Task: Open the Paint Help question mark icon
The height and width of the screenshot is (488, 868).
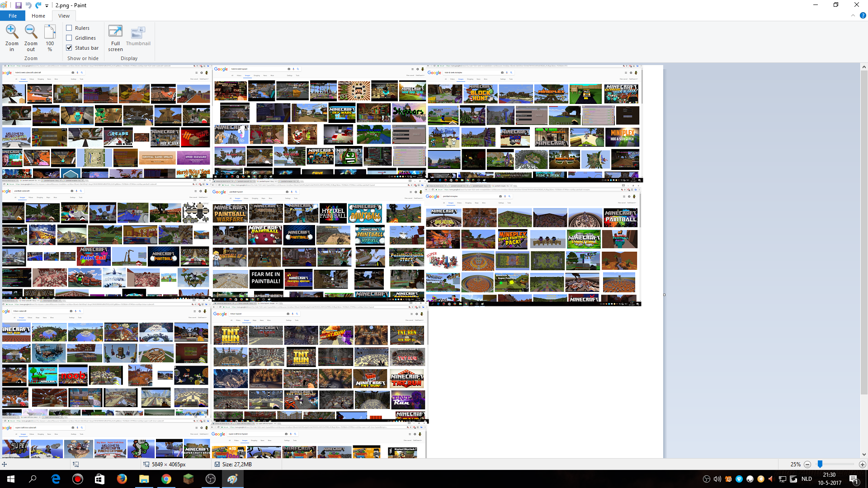Action: [x=863, y=15]
